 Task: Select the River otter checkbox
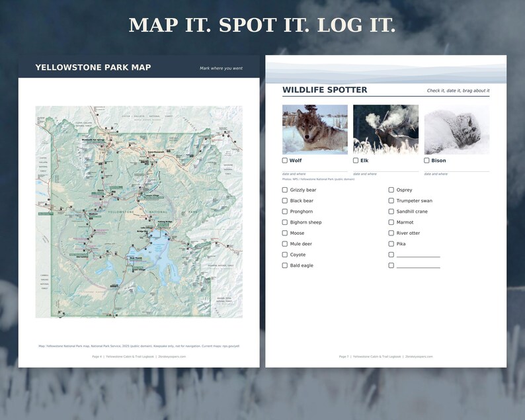click(391, 233)
